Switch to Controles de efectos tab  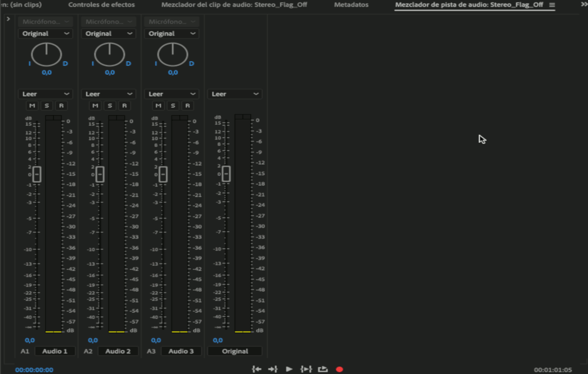click(101, 5)
